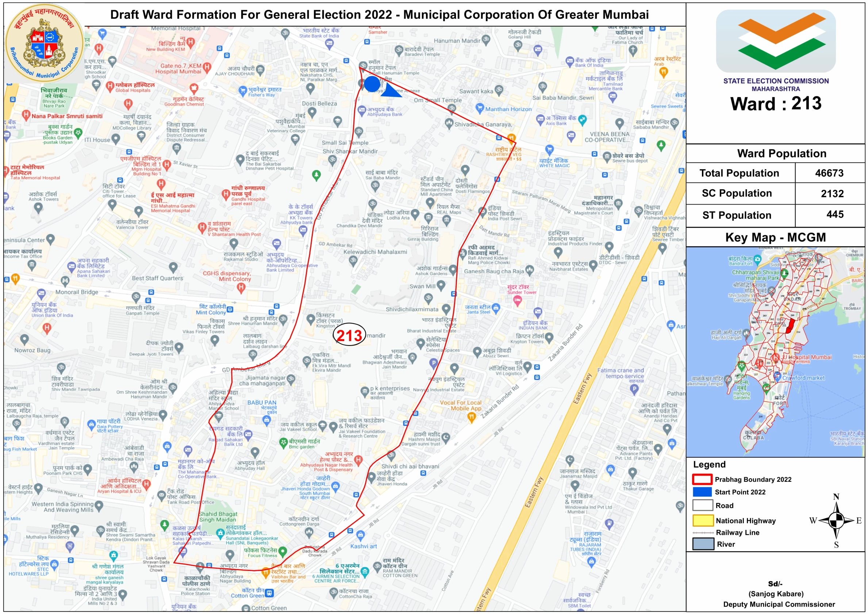Click the Vocal For Local orange pin
The image size is (868, 614).
[x=471, y=417]
